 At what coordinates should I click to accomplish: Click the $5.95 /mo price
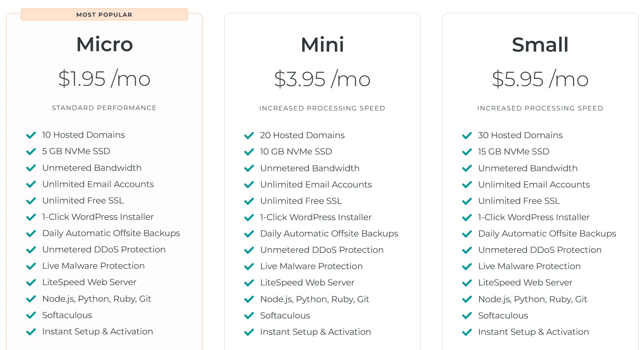pos(540,79)
